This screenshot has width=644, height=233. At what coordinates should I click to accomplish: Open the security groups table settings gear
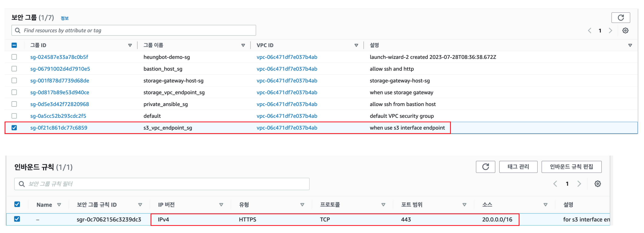(626, 30)
